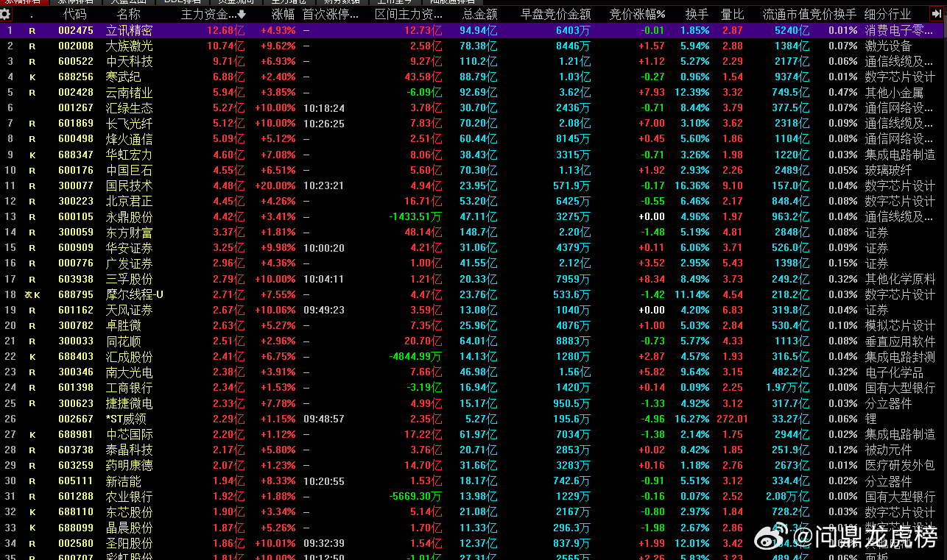Select the 大族激光 stock name
Screen dimensions: 947x560
tap(130, 46)
